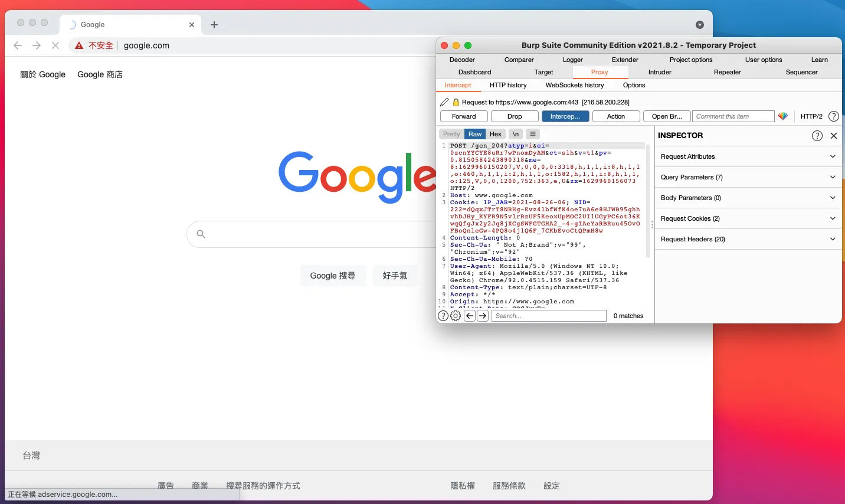This screenshot has height=504, width=845.
Task: Switch to the Sequencer tab
Action: 802,72
